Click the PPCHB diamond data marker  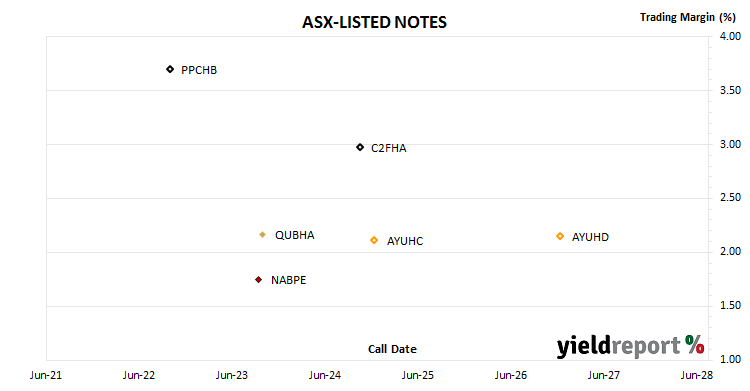click(170, 69)
